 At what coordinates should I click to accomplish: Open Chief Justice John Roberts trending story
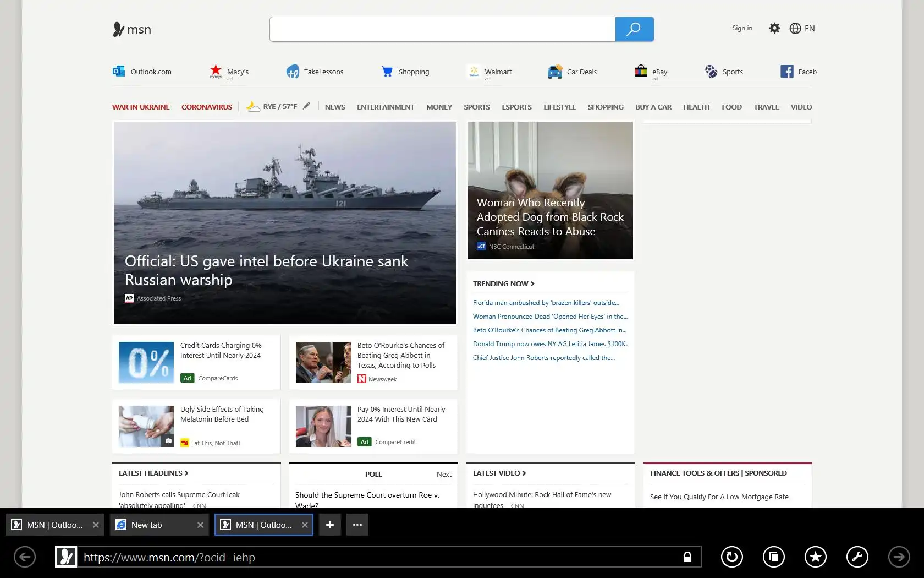544,358
